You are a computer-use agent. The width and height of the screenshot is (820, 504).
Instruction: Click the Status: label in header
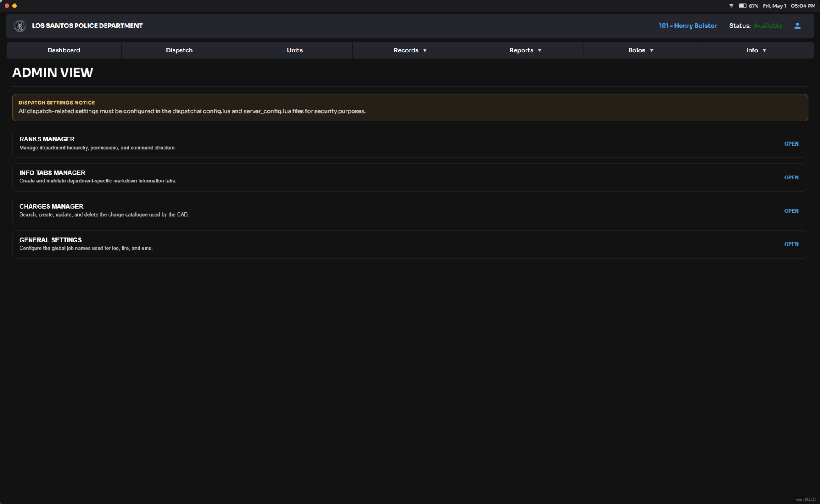(x=740, y=26)
